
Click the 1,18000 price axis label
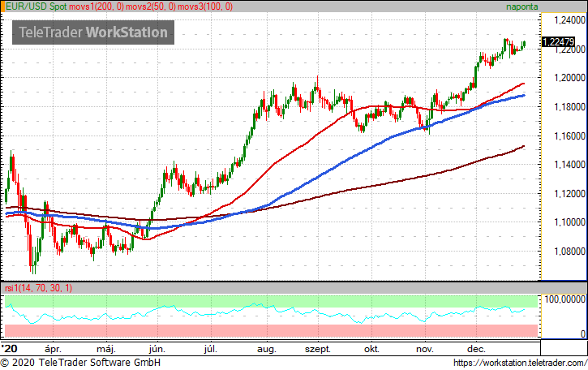click(569, 107)
